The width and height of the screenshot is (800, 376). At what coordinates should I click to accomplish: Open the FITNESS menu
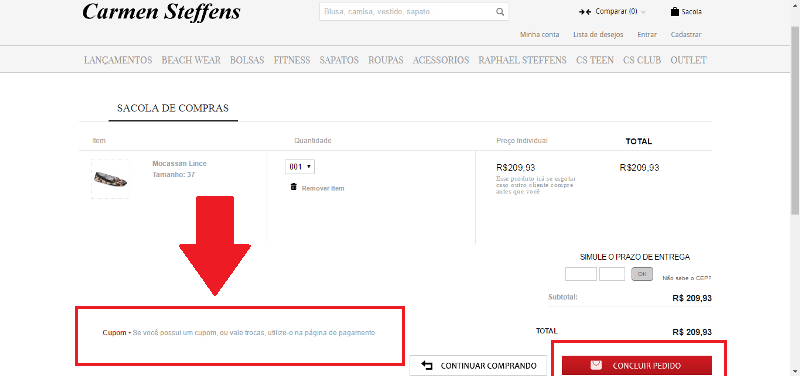coord(292,60)
